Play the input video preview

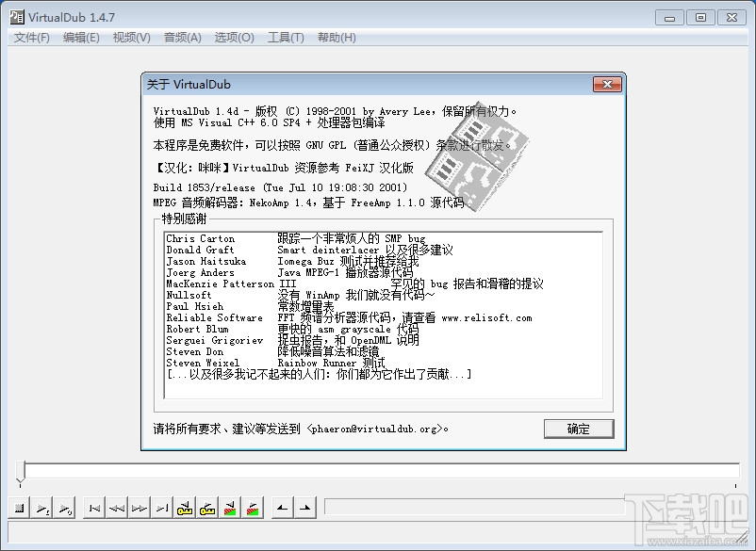[x=42, y=508]
